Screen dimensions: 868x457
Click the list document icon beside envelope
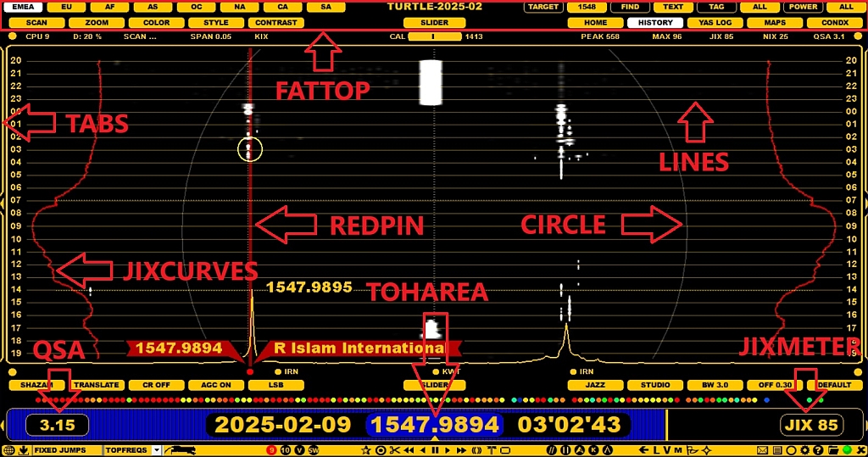(x=777, y=450)
